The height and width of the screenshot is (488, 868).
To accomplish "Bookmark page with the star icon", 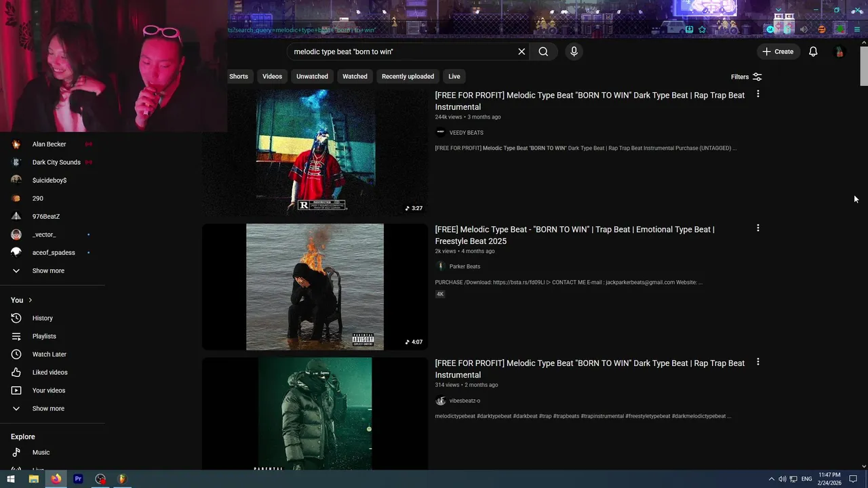I will pos(702,29).
